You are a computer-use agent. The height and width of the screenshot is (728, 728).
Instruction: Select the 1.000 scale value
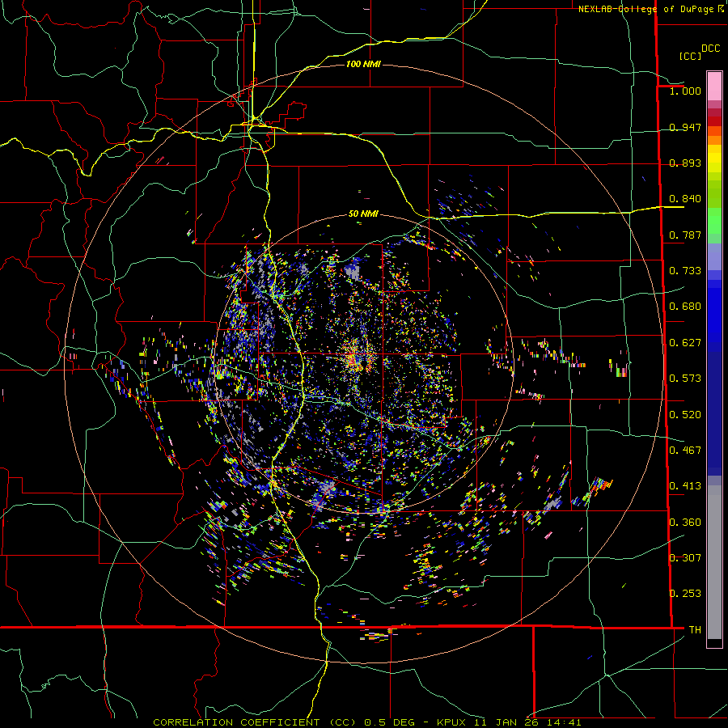click(685, 91)
